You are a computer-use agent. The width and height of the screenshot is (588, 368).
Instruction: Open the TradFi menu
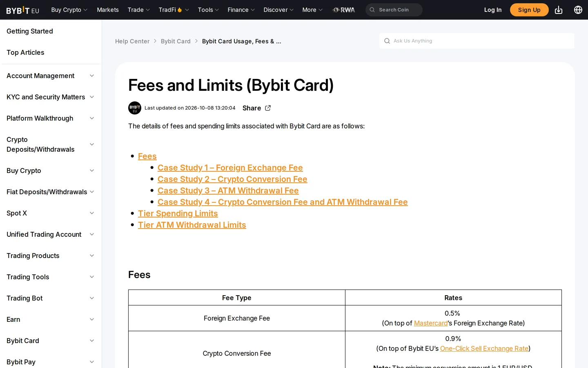[174, 10]
